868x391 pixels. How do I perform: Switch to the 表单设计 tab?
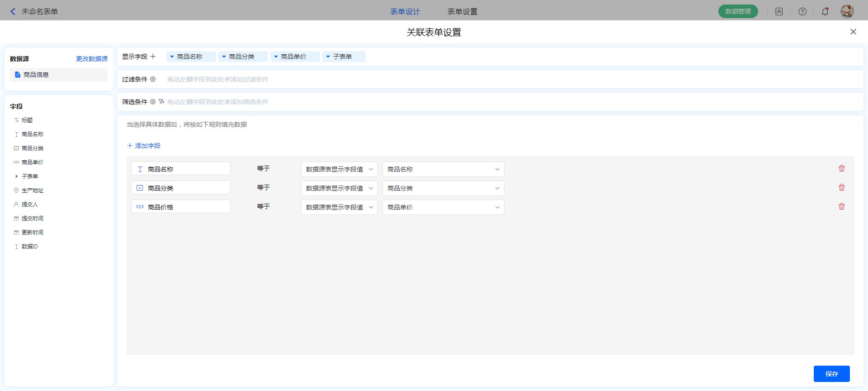coord(405,12)
